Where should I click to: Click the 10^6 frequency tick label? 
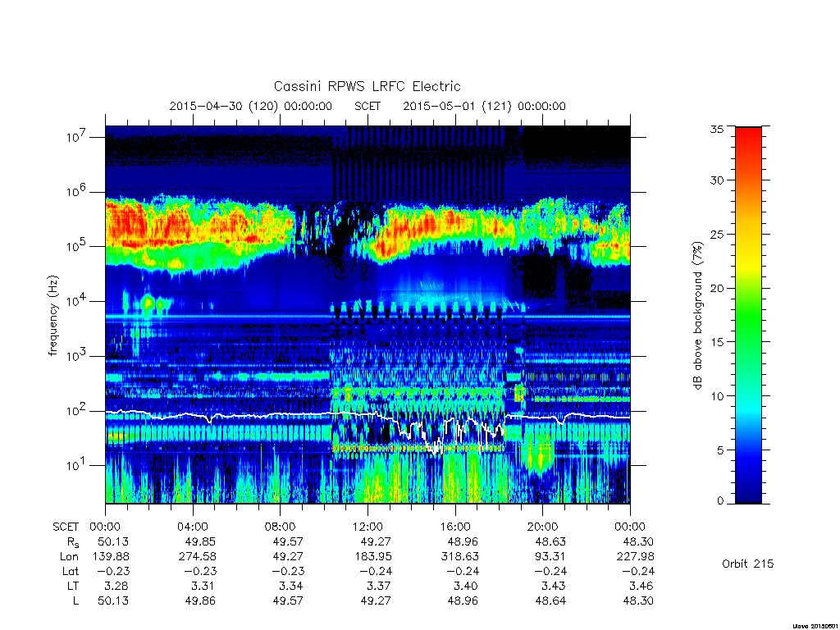click(x=77, y=192)
